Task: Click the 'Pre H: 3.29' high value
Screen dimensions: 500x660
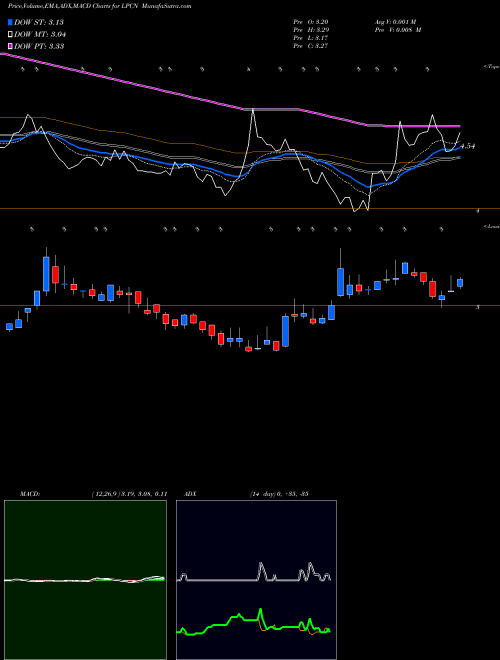Action: pos(311,30)
